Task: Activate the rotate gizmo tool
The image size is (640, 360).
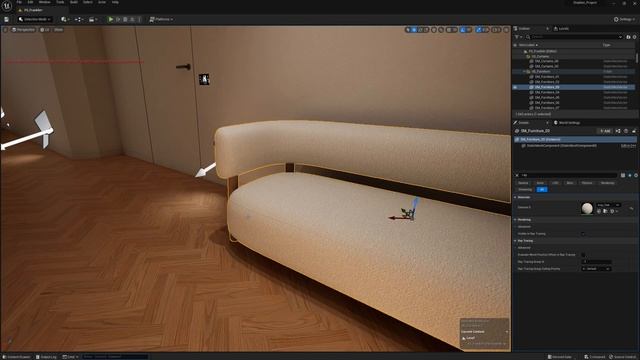Action: pyautogui.click(x=420, y=30)
